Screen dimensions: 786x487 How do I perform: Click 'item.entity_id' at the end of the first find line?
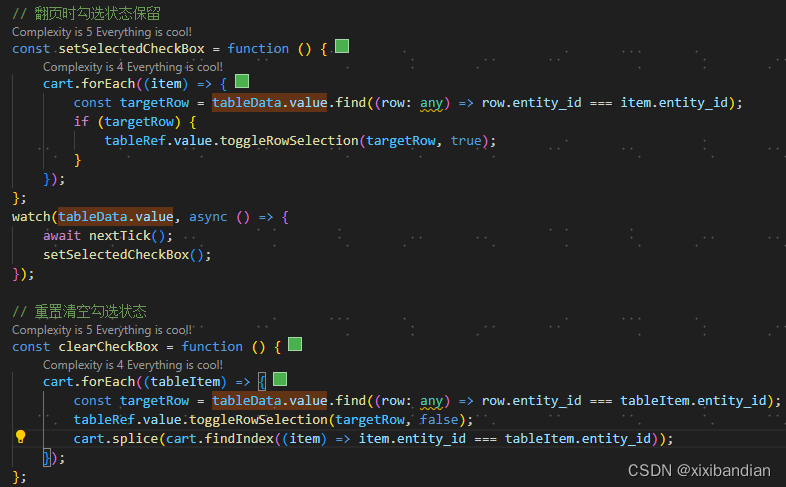pyautogui.click(x=674, y=103)
